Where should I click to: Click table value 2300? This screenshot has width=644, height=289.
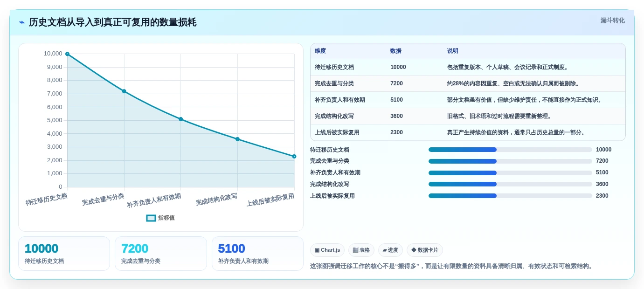point(397,132)
